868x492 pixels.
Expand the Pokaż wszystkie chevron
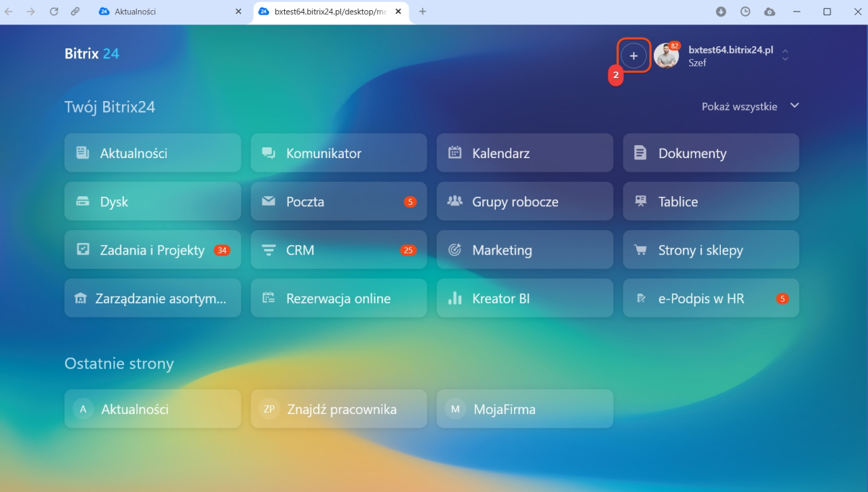(x=795, y=106)
